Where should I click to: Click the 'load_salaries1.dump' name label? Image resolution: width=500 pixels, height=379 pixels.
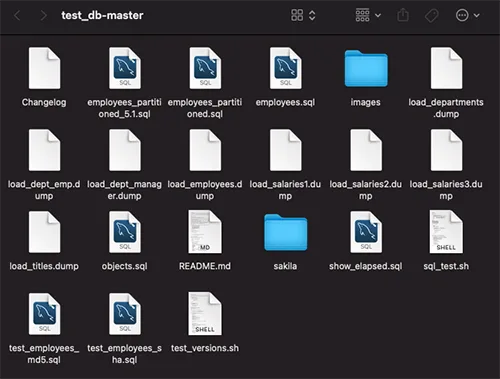(285, 190)
